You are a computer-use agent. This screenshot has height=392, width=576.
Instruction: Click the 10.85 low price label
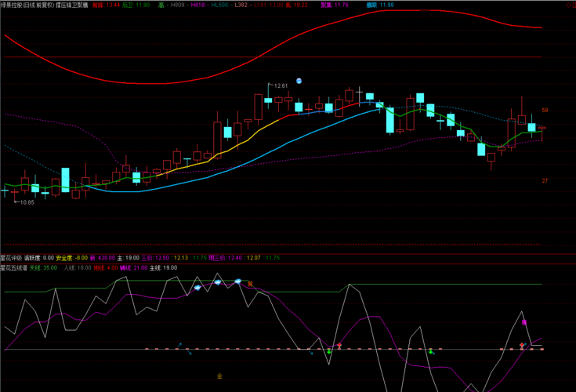pyautogui.click(x=27, y=202)
